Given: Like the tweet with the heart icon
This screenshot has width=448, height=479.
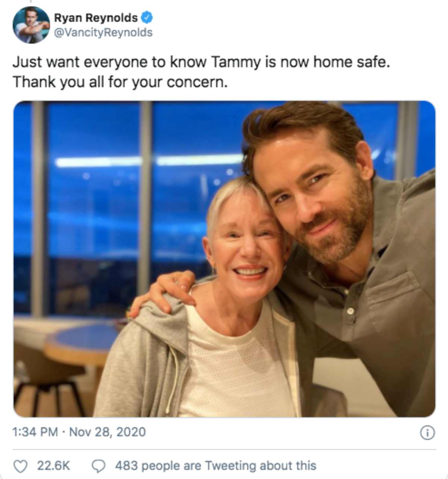Looking at the screenshot, I should coord(21,466).
